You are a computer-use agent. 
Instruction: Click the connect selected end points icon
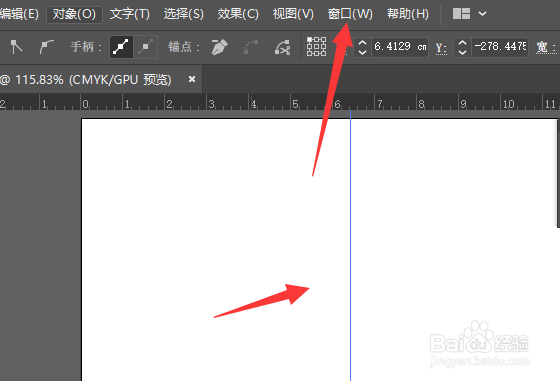click(251, 47)
